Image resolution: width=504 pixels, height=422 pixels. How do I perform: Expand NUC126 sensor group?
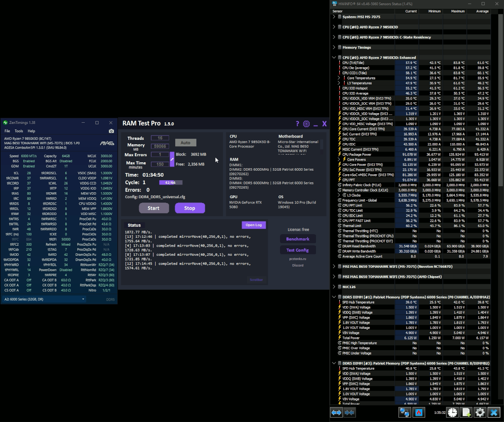pyautogui.click(x=334, y=287)
